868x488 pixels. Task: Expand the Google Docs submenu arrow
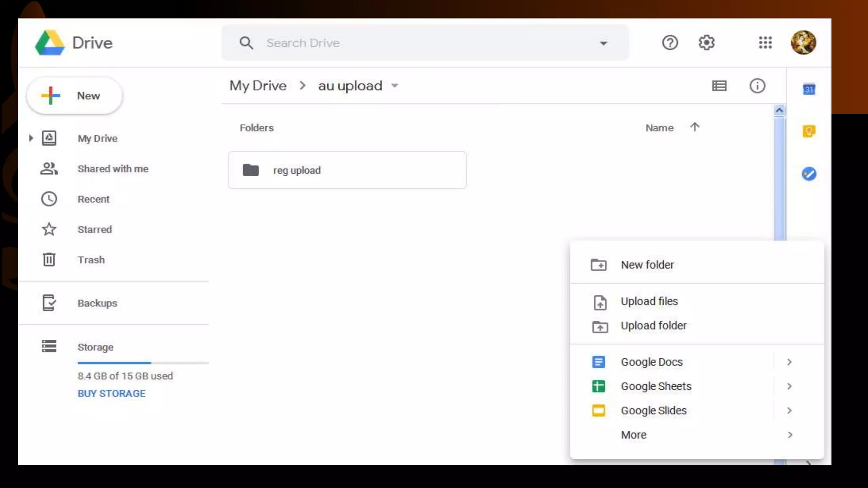[x=789, y=362]
